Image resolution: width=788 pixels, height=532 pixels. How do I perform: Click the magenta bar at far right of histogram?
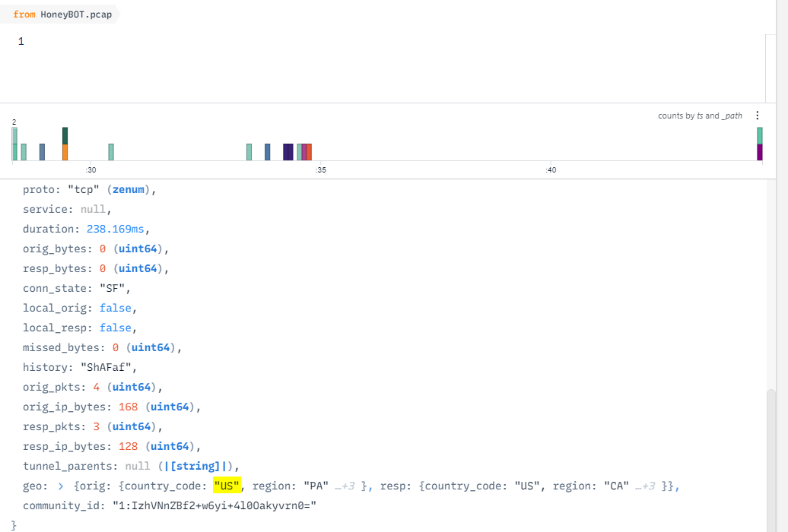coord(759,152)
